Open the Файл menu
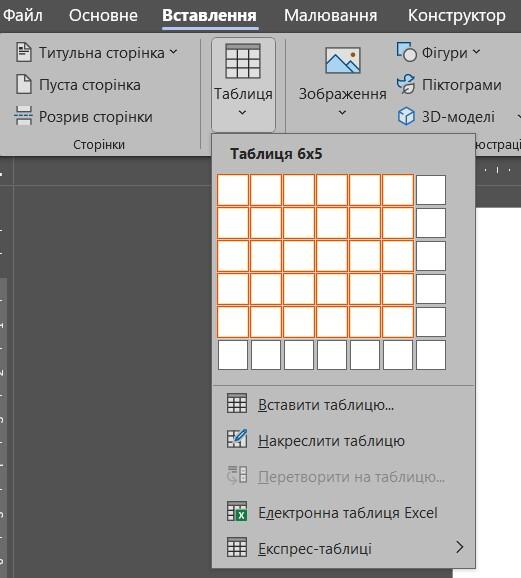 [23, 15]
